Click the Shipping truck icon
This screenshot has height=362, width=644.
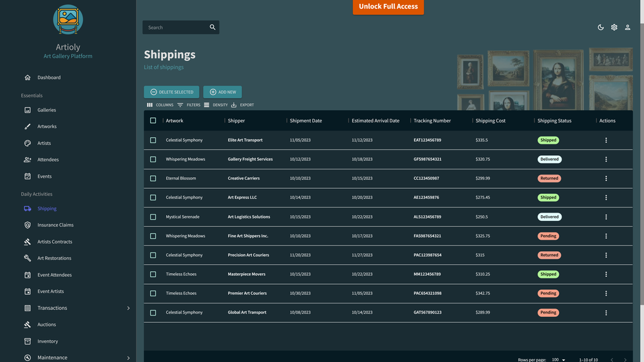(x=28, y=208)
